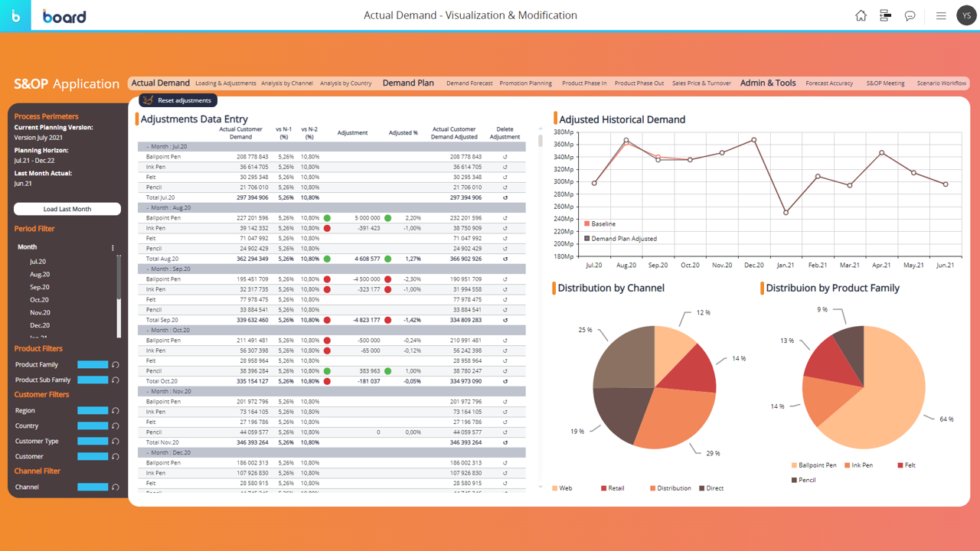Click the delete adjustment icon for Ink Pen Oct.20

(505, 350)
